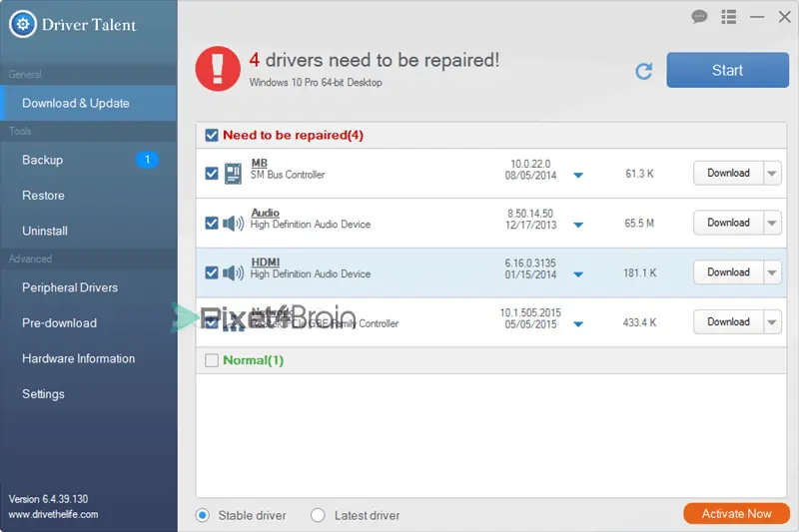Click the 181.1 K size value
799x532 pixels.
[639, 272]
